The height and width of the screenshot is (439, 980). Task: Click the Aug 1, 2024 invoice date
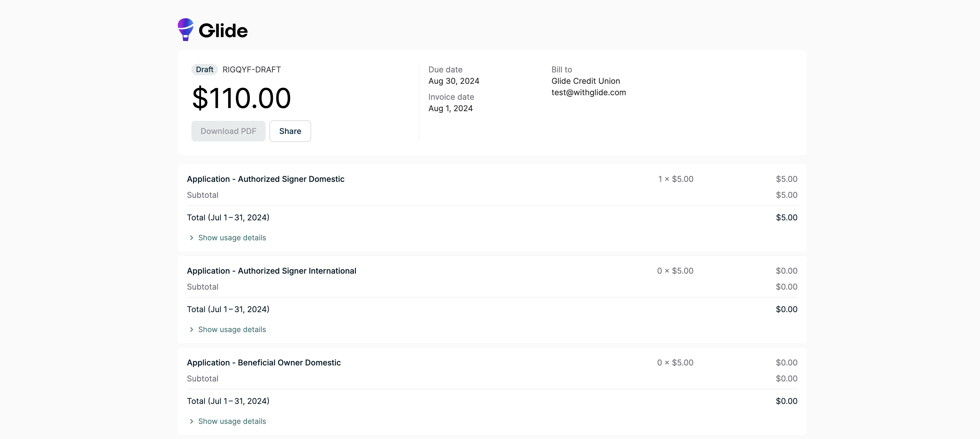(x=450, y=109)
